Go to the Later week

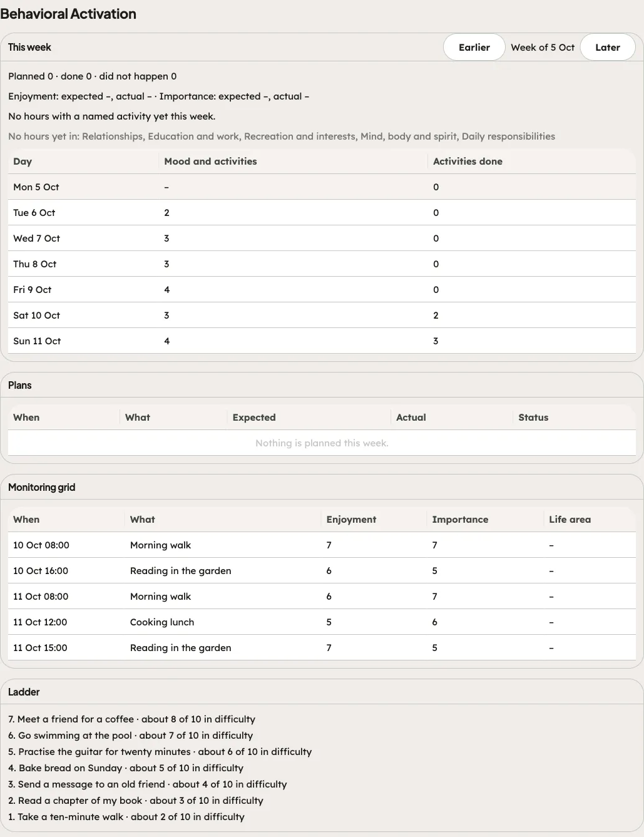[607, 47]
